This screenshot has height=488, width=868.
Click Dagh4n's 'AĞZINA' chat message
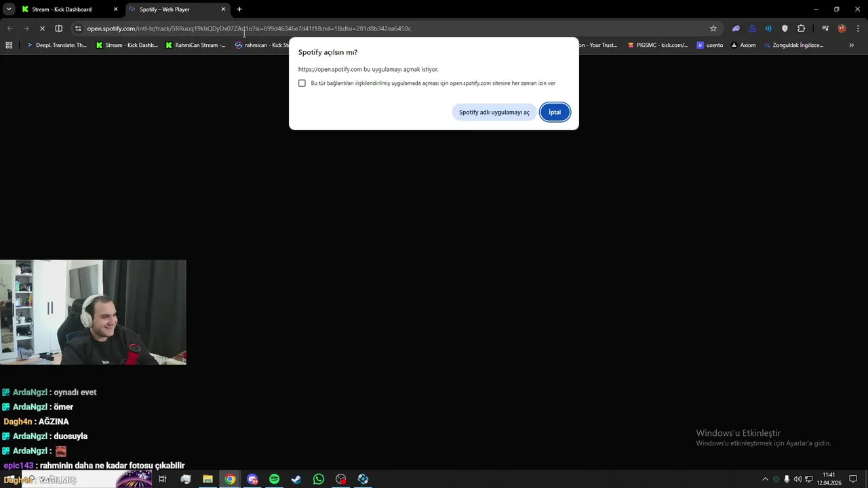(54, 422)
